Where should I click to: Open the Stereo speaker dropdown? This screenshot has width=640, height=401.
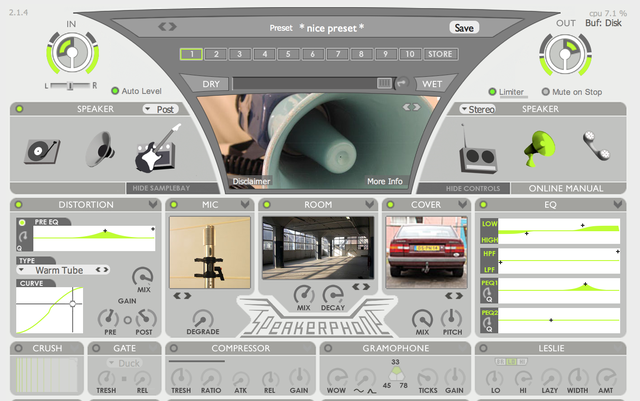[x=477, y=109]
